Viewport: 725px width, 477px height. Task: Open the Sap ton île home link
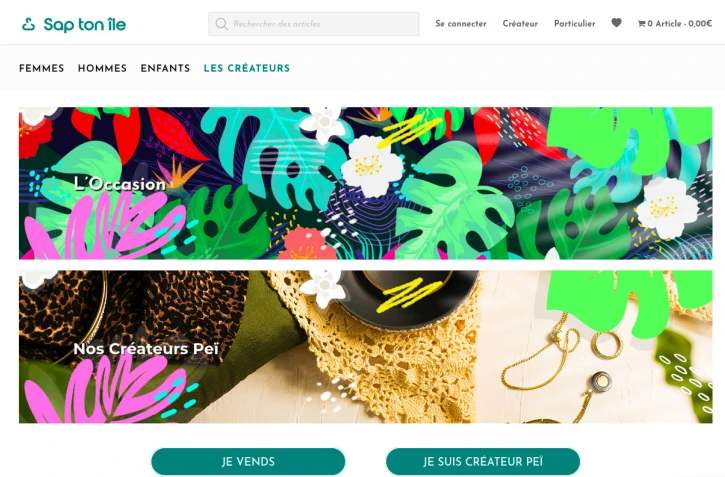tap(74, 24)
